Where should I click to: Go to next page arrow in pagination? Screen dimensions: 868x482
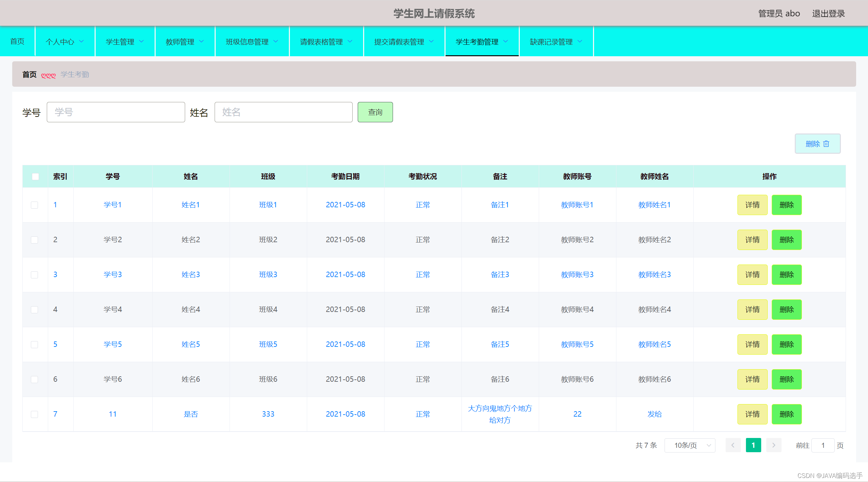point(774,445)
